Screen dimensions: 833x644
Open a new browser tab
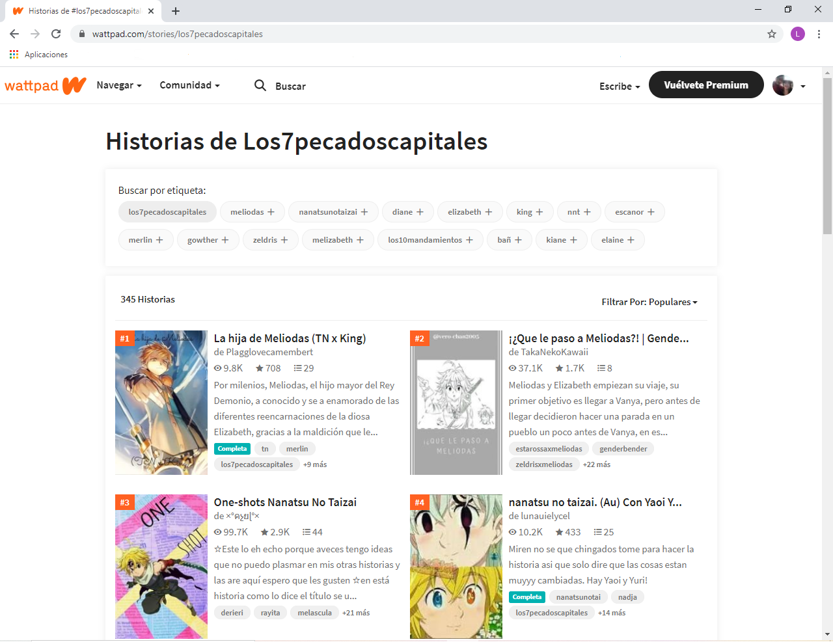tap(176, 10)
